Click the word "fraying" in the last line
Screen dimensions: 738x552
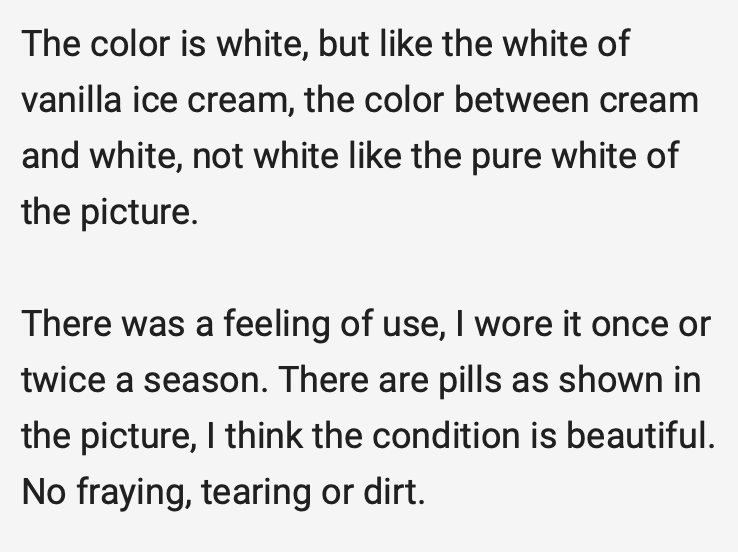(126, 493)
